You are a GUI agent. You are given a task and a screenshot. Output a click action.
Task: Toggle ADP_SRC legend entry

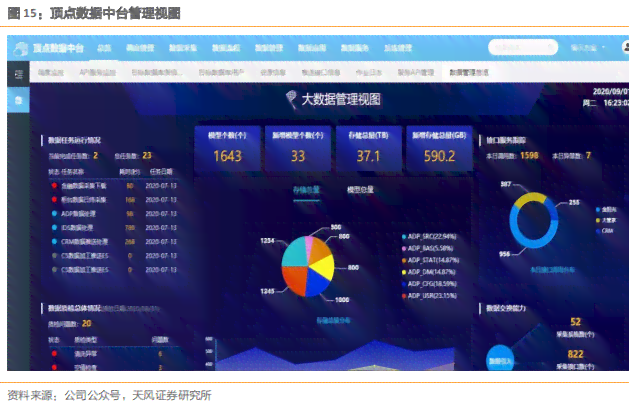click(x=430, y=236)
